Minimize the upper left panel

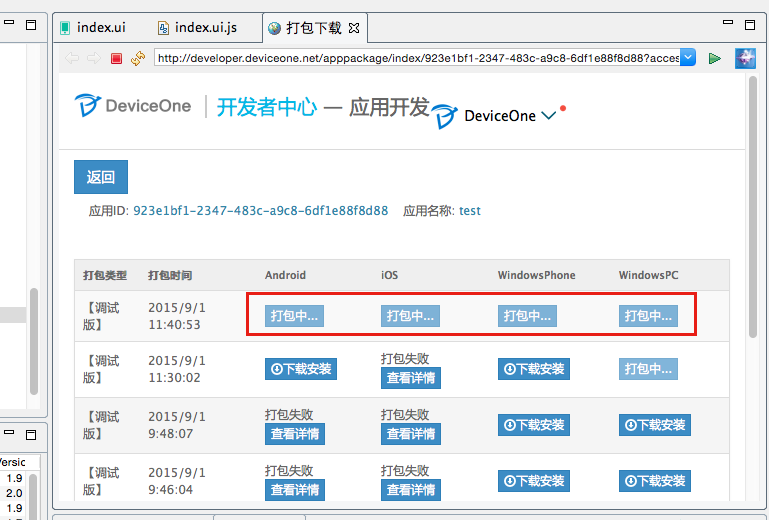[9, 22]
